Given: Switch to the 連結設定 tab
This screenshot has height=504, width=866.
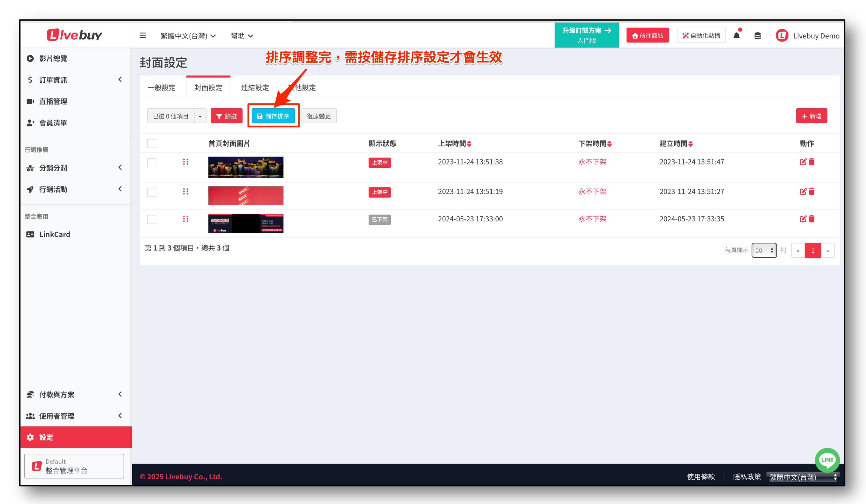Looking at the screenshot, I should click(x=255, y=88).
